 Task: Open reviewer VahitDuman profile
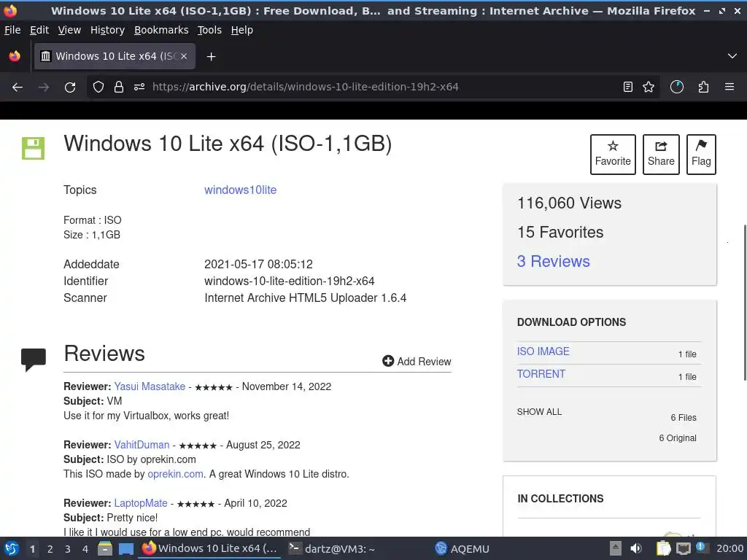tap(142, 445)
